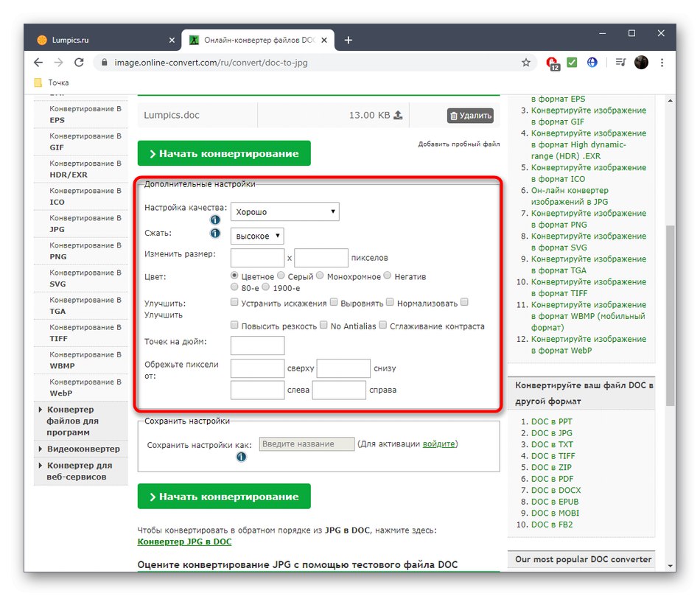Select the 80-е radio button

pos(234,287)
